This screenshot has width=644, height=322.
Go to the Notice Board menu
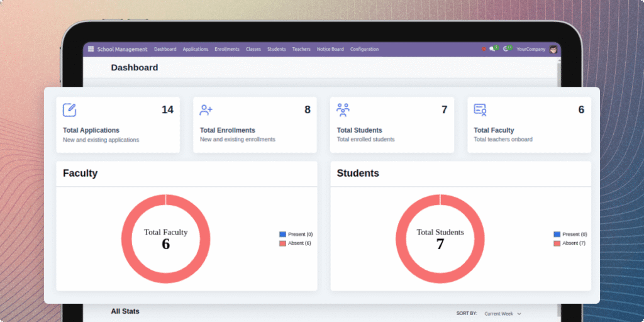tap(330, 49)
